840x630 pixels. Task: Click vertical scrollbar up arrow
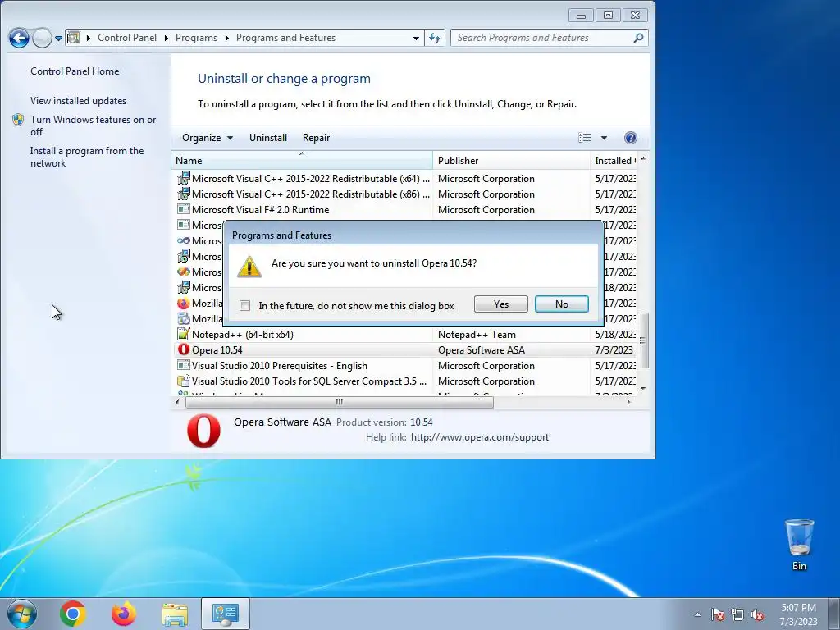point(643,158)
